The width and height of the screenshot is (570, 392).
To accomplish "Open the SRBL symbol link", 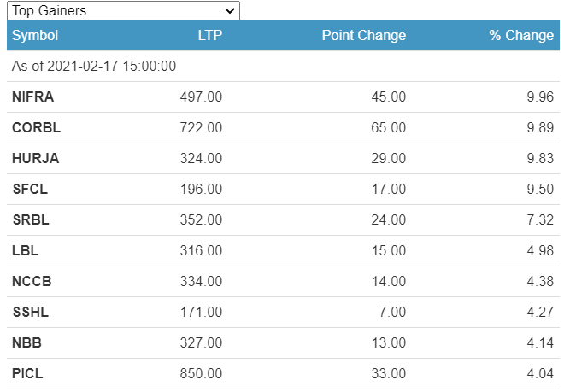I will (x=31, y=220).
